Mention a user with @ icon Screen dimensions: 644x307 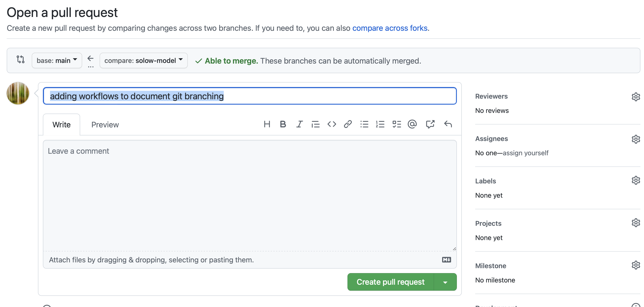tap(412, 124)
